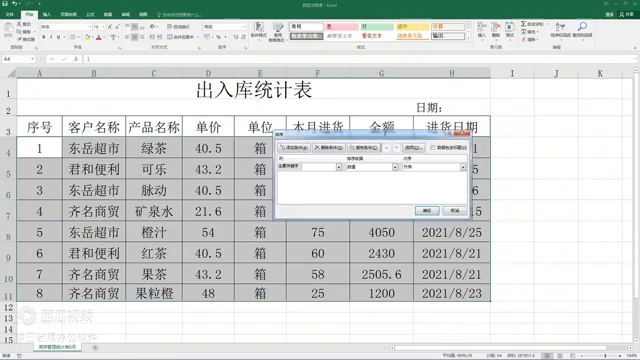This screenshot has width=640, height=360.
Task: Apply the 'Bad' pink cell style
Action: click(x=342, y=27)
